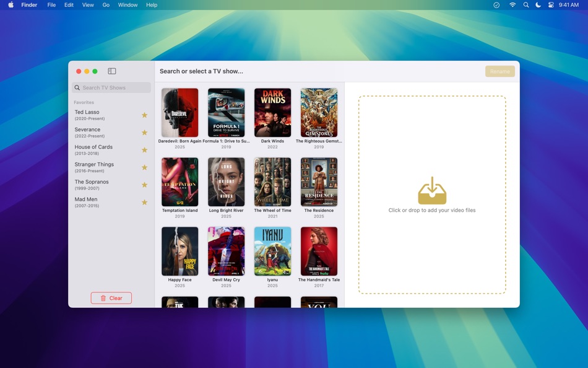Unfavorite Ted Lasso via its star
Viewport: 588px width, 368px height.
(144, 115)
